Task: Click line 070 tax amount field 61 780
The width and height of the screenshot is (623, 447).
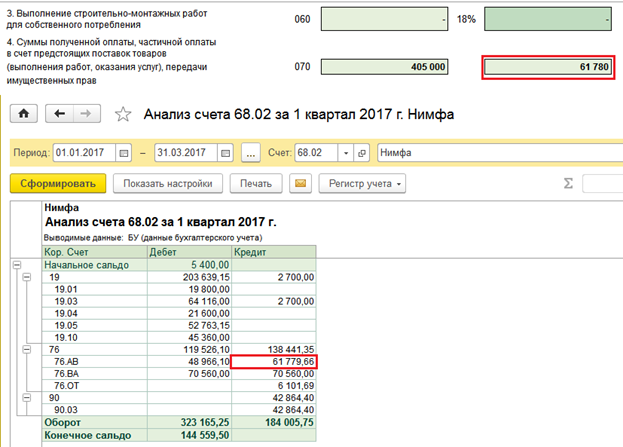Action: point(548,67)
